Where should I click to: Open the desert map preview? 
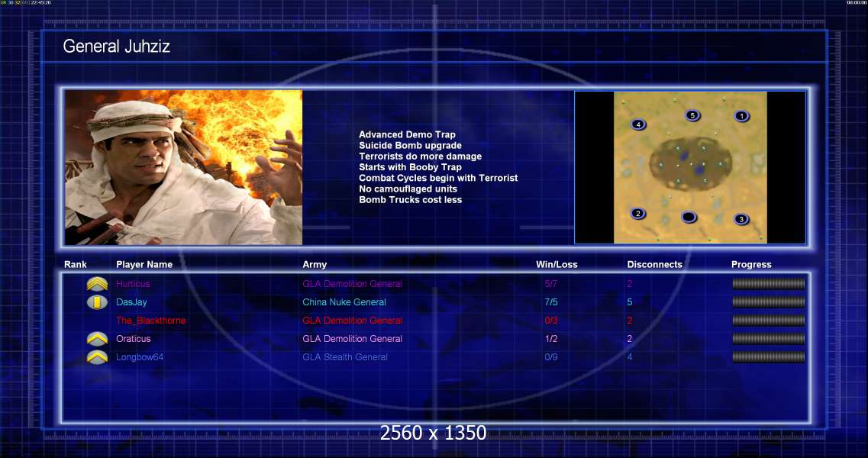point(690,167)
